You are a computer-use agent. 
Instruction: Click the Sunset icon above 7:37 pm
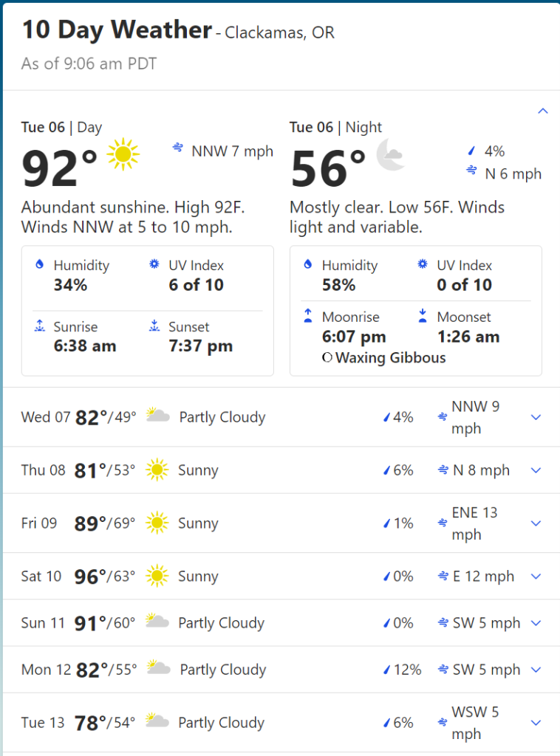(x=154, y=326)
